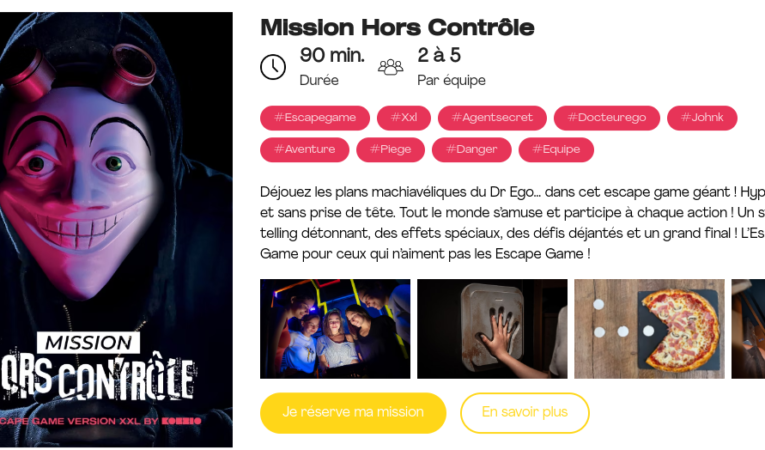This screenshot has width=765, height=450.
Task: Click the team players group icon
Action: (390, 67)
